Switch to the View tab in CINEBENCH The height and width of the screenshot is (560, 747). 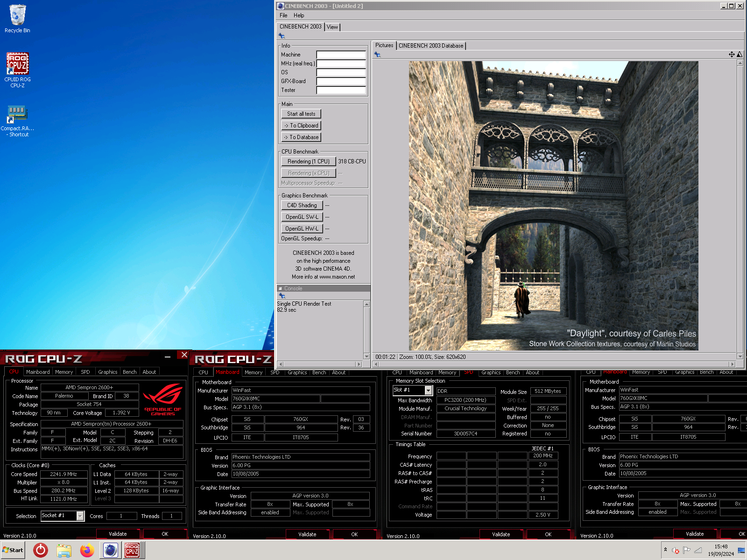(332, 27)
